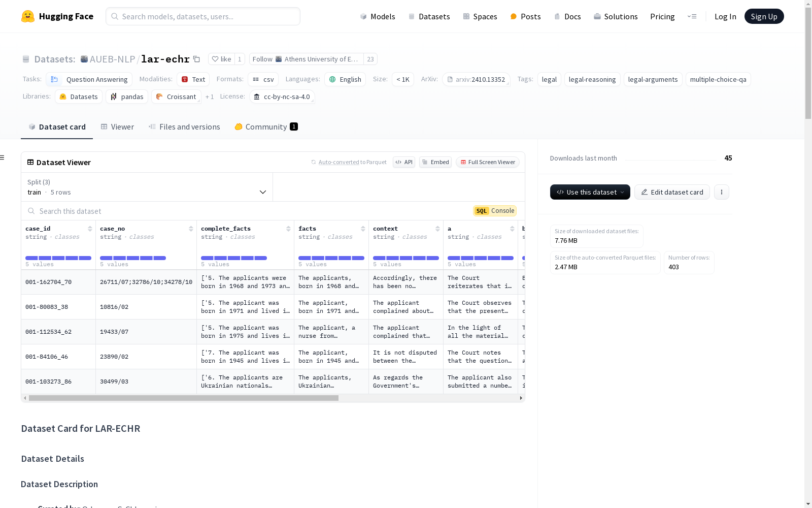Expand the Use this dataset dropdown
The height and width of the screenshot is (508, 812).
pos(590,192)
